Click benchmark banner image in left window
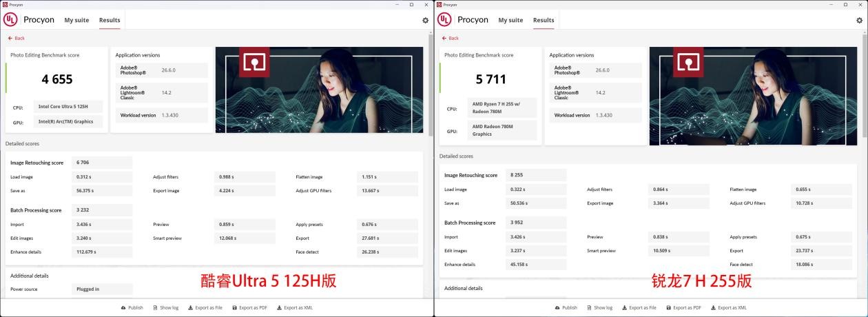This screenshot has width=868, height=317. (319, 90)
